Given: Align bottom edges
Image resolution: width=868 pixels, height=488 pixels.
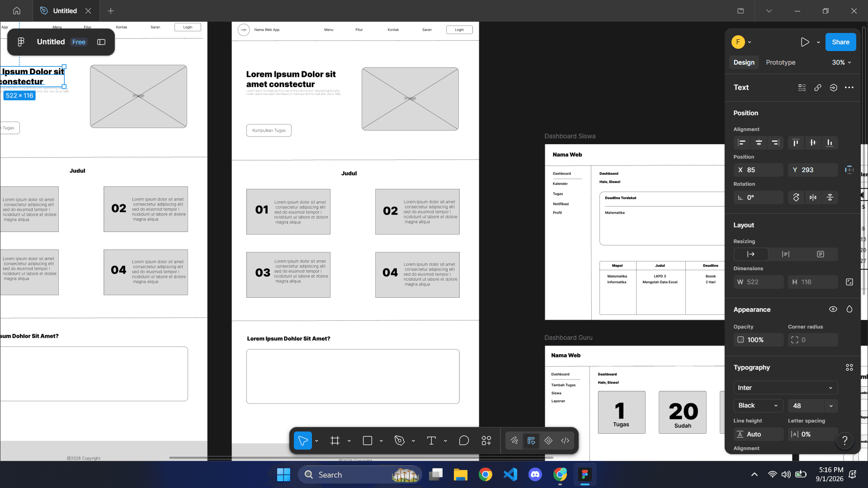Looking at the screenshot, I should point(830,143).
